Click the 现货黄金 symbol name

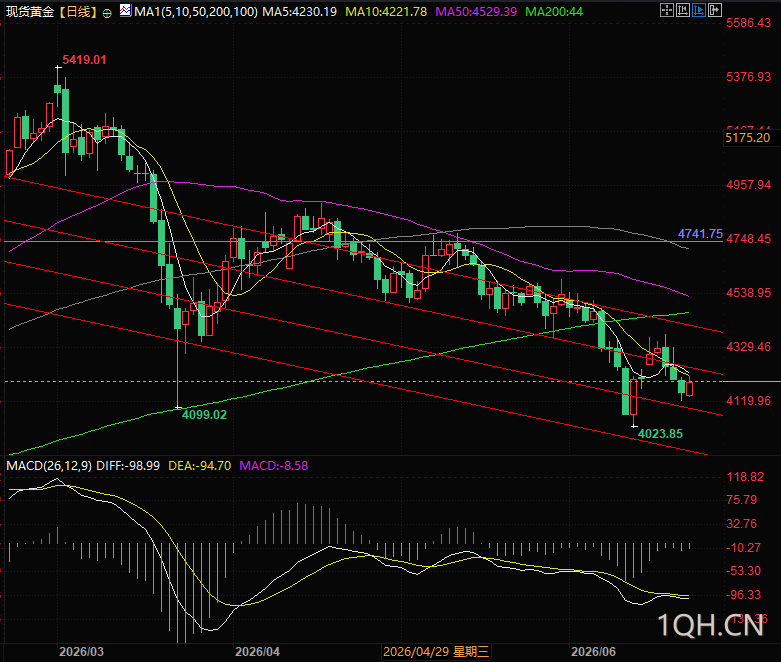(29, 12)
